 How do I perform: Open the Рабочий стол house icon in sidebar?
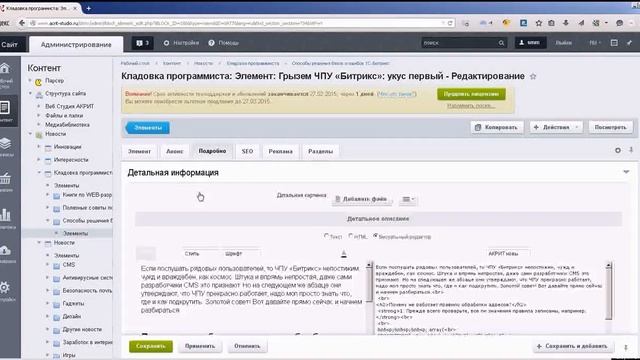click(x=5, y=69)
